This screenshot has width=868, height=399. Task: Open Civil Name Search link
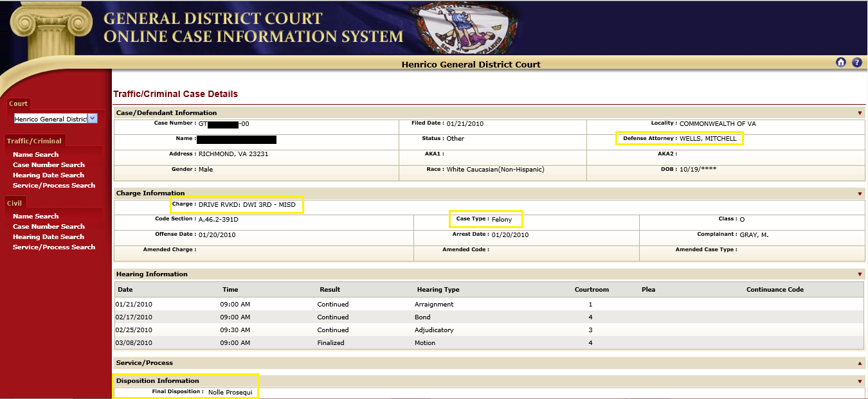35,216
